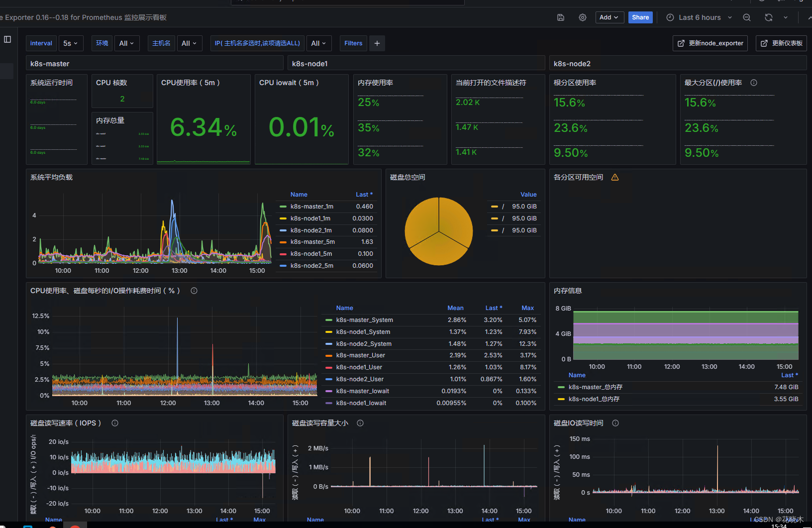Expand the refresh interval chevron
812x528 pixels.
pyautogui.click(x=786, y=17)
